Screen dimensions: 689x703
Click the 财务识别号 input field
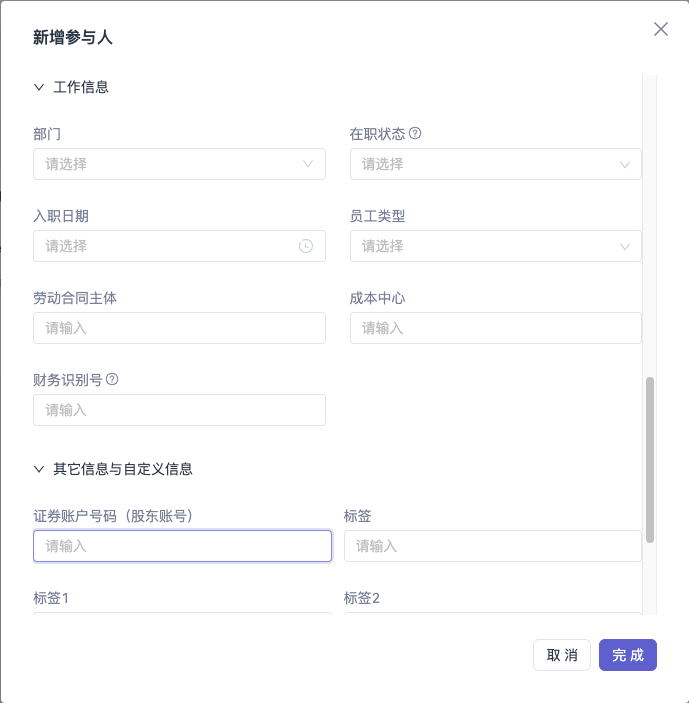(x=179, y=410)
